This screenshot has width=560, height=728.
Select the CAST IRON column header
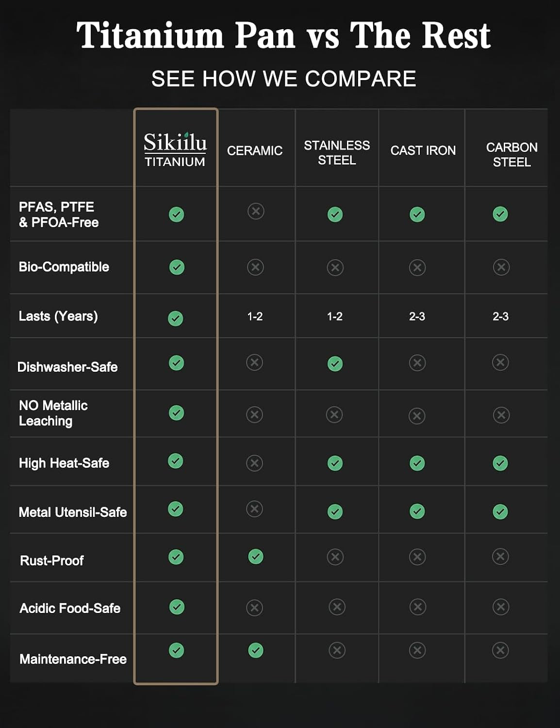[423, 150]
